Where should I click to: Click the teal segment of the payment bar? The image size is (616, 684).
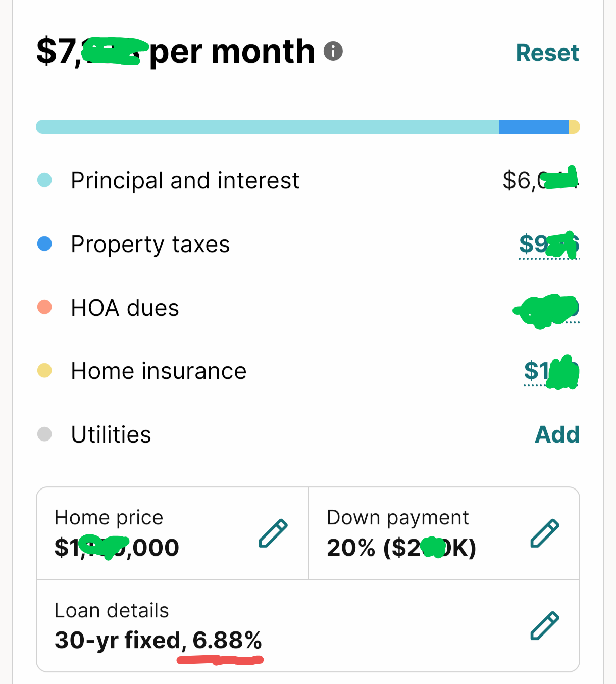tap(268, 127)
